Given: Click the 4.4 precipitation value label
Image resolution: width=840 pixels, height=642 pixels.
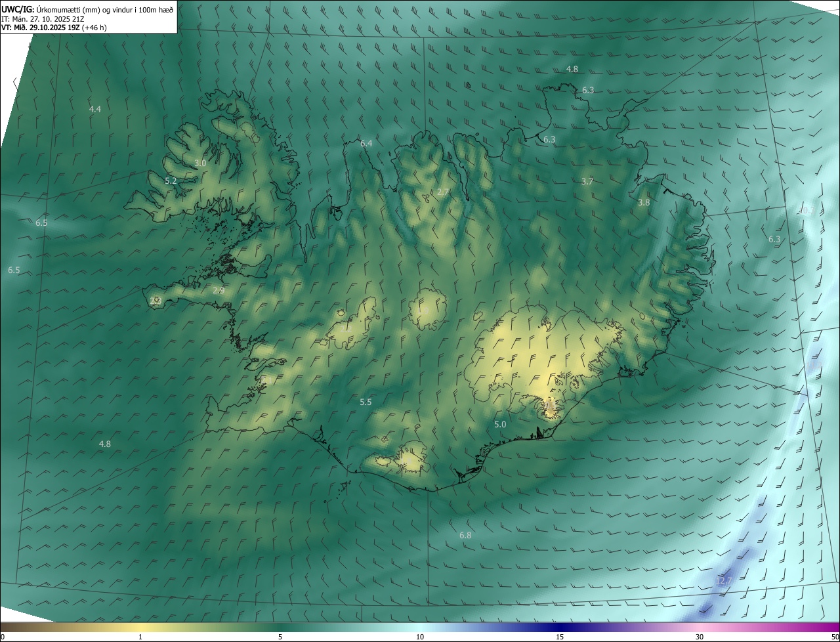Looking at the screenshot, I should (95, 109).
